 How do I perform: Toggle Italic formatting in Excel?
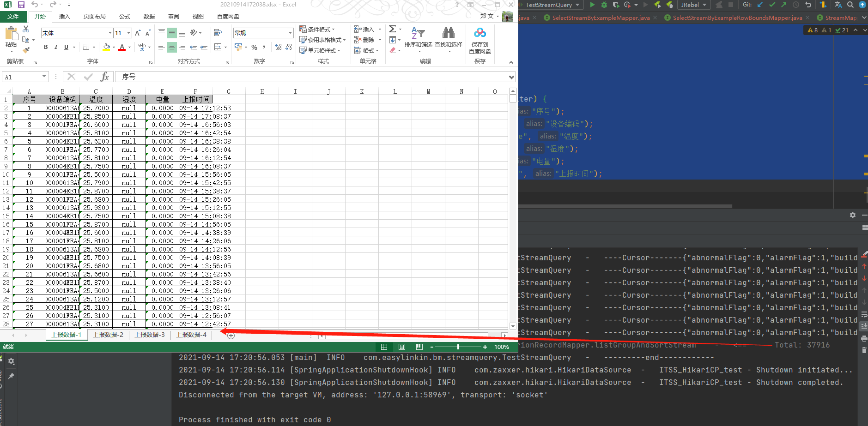coord(56,47)
